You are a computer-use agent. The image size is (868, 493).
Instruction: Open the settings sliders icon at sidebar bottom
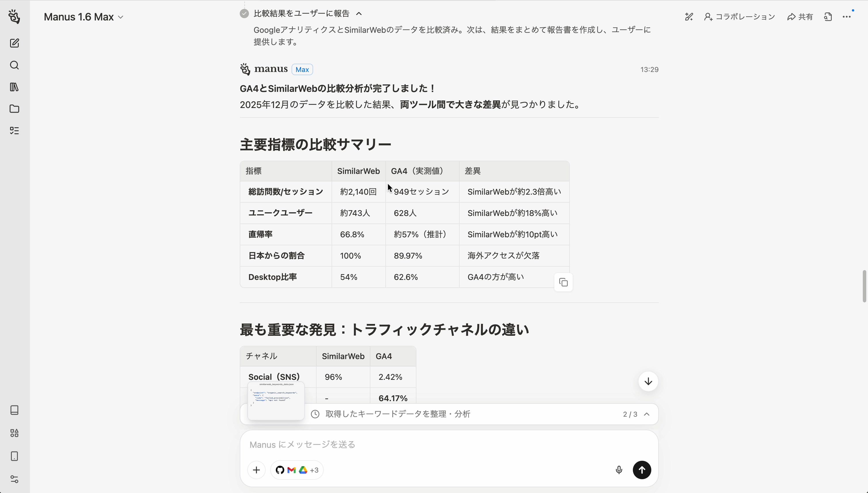pyautogui.click(x=14, y=479)
